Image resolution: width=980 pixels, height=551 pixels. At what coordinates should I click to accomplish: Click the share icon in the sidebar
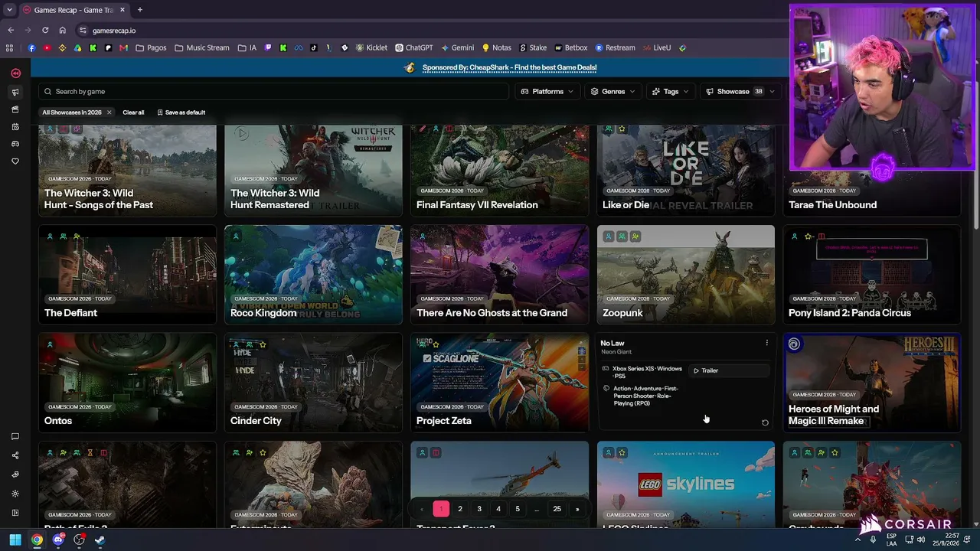[15, 456]
